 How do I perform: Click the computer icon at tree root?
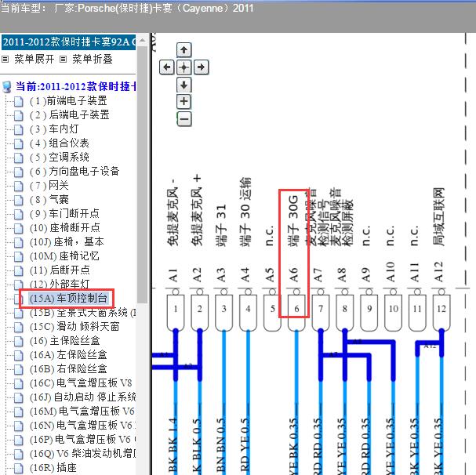[x=7, y=87]
